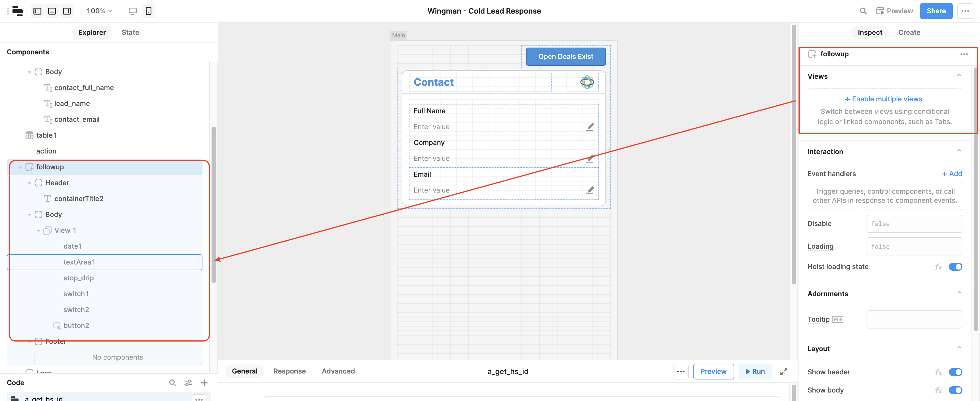Viewport: 980px width, 401px height.
Task: Click the Disable input field
Action: pyautogui.click(x=914, y=224)
